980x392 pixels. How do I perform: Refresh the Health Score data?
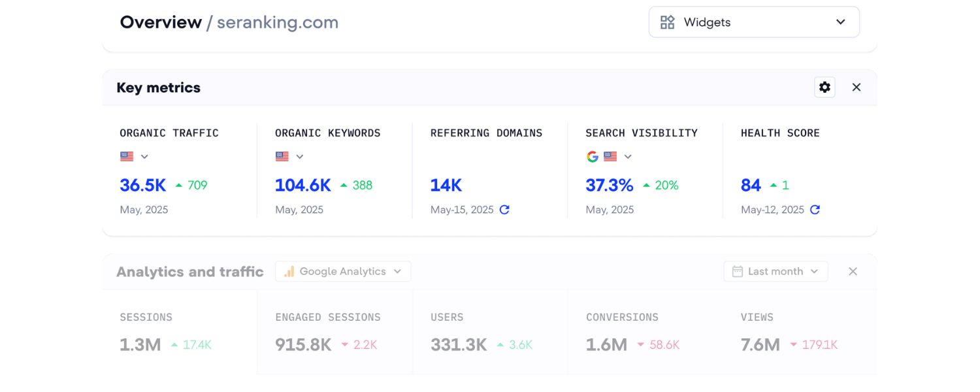click(x=814, y=210)
